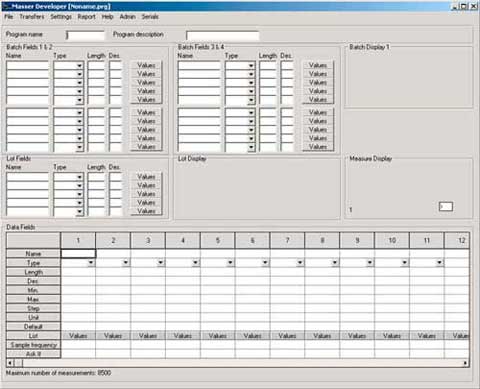The width and height of the screenshot is (480, 389).
Task: Open the Serials menu
Action: point(150,17)
